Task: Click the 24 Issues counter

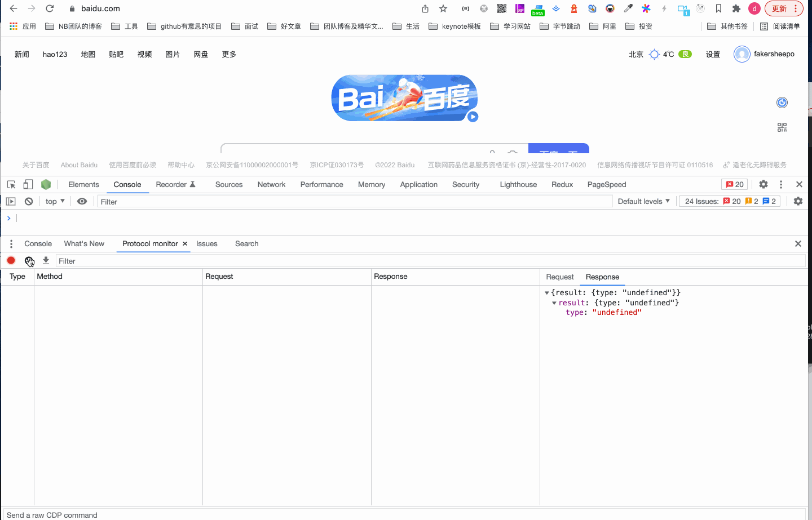Action: 730,201
